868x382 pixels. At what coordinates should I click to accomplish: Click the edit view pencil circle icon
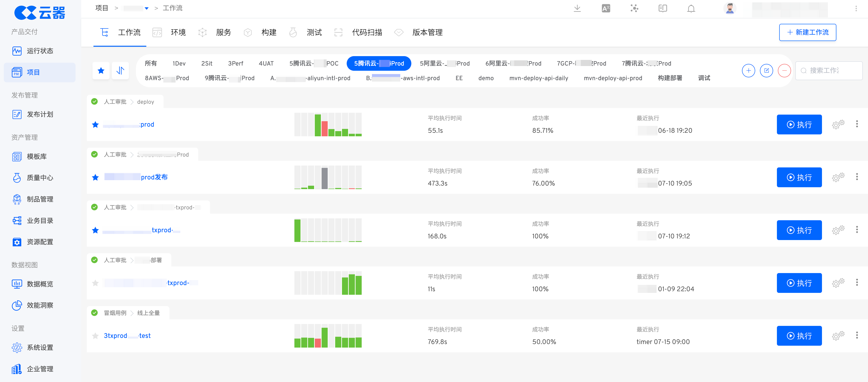click(766, 71)
